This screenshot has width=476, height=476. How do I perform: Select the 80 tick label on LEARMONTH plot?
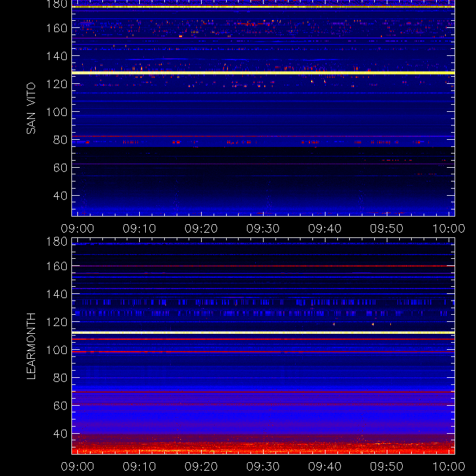[60, 378]
